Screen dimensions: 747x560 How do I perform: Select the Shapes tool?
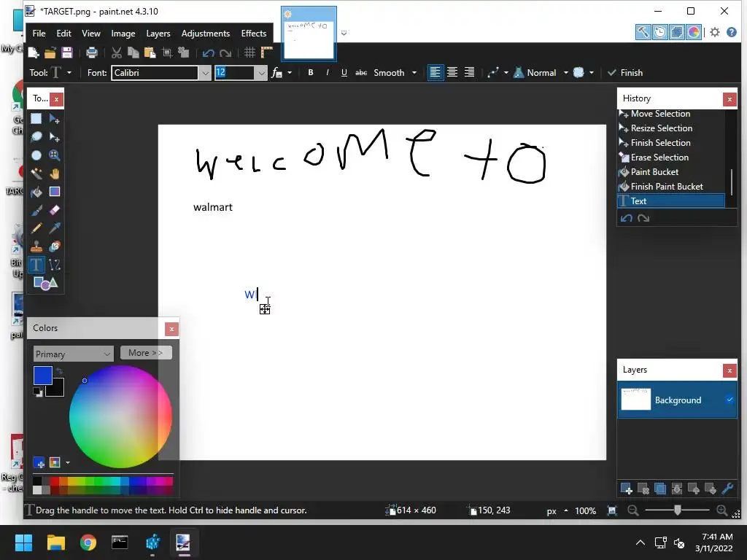tap(45, 284)
